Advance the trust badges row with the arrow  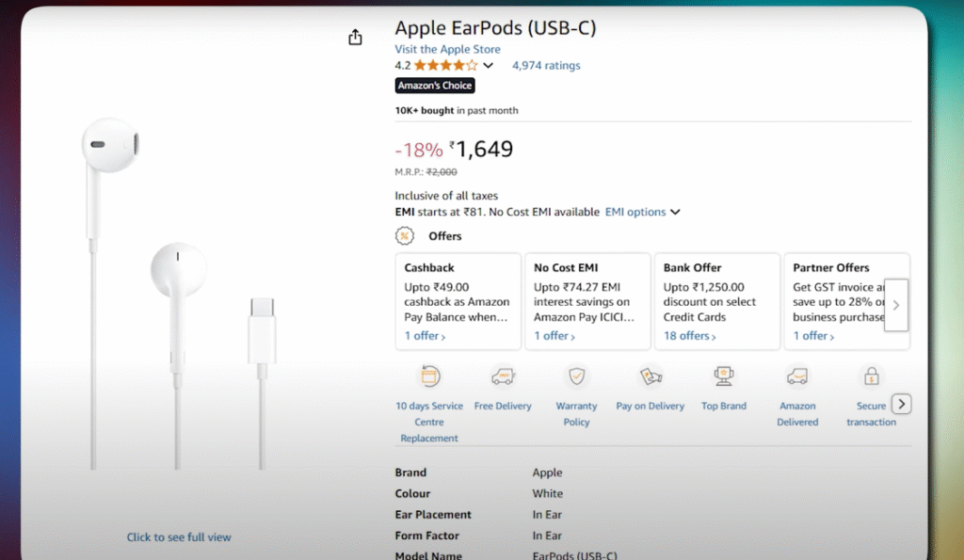[x=901, y=403]
